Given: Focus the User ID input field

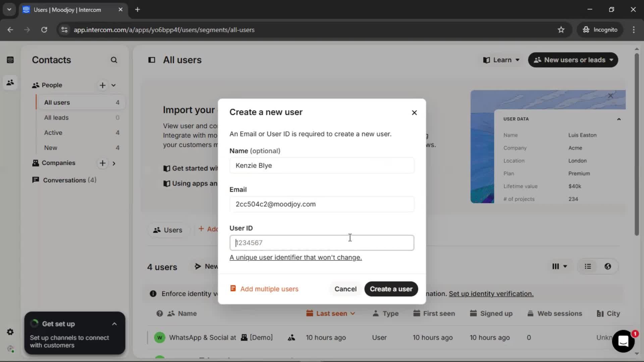Looking at the screenshot, I should [x=322, y=243].
